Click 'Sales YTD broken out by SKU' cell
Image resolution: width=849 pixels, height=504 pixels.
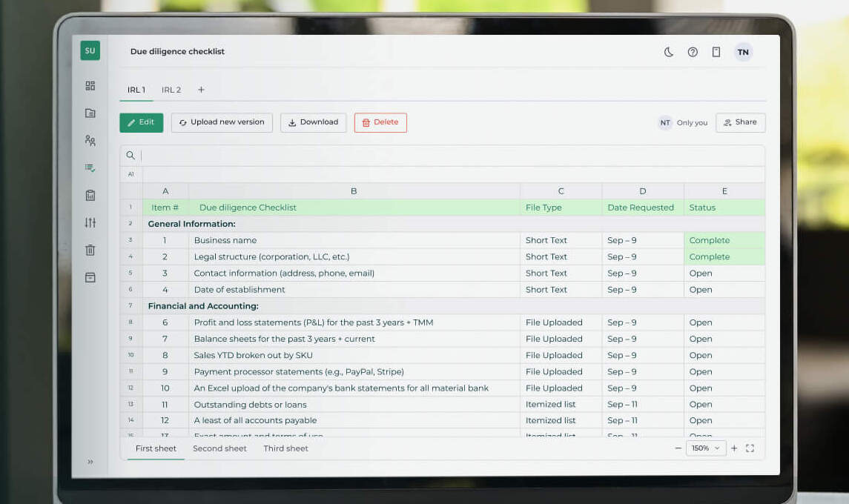pos(354,355)
